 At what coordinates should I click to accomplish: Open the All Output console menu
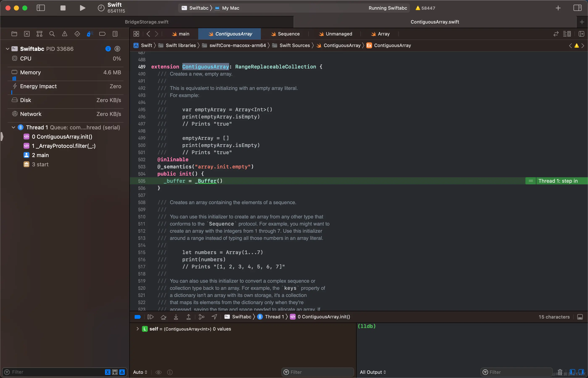(x=373, y=372)
